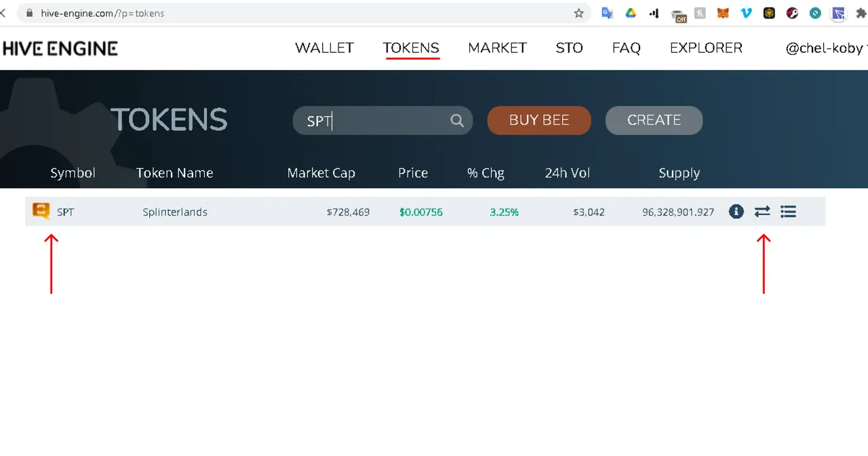The height and width of the screenshot is (456, 868).
Task: Sort by Symbol column header
Action: point(73,173)
